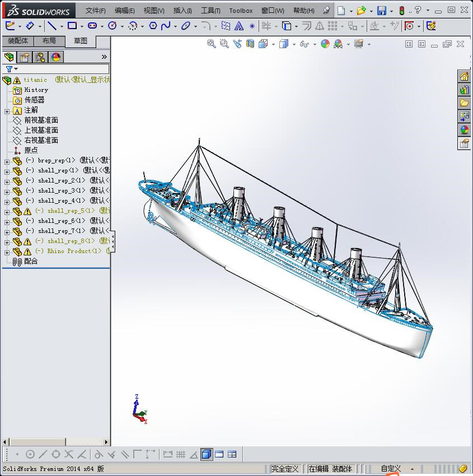Click Zoom to Area magnifier
Screen dimensions: 473x476
pyautogui.click(x=224, y=44)
